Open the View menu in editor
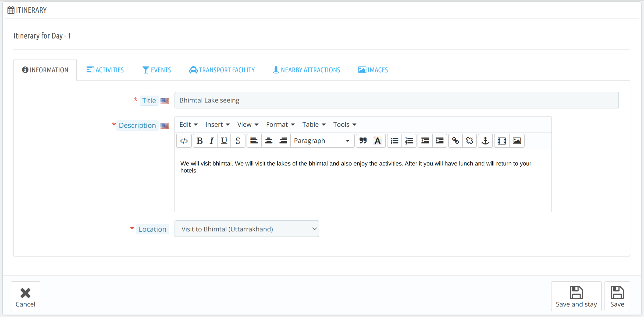Image resolution: width=644 pixels, height=317 pixels. point(248,125)
